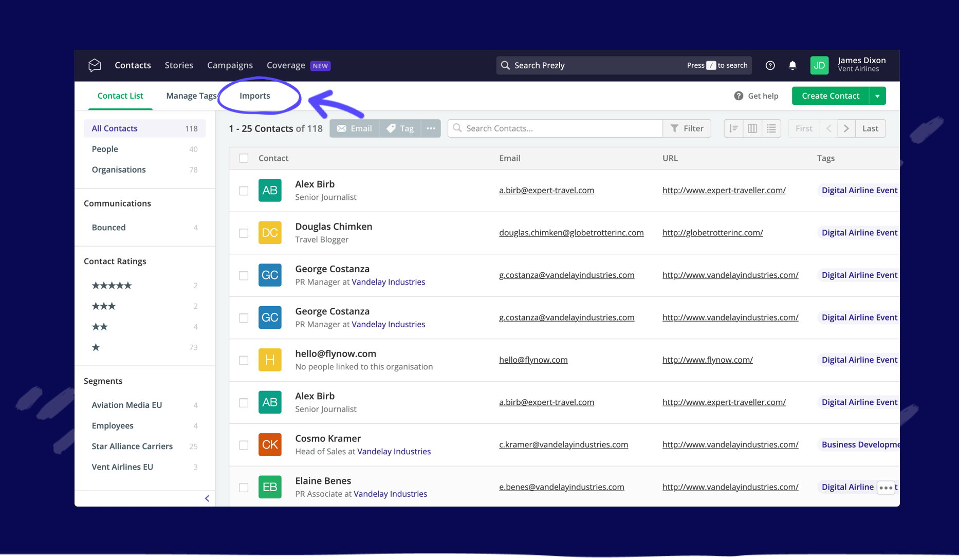Screen dimensions: 959x560
Task: Open the more tags ellipsis for Elaine Benes
Action: coord(886,488)
